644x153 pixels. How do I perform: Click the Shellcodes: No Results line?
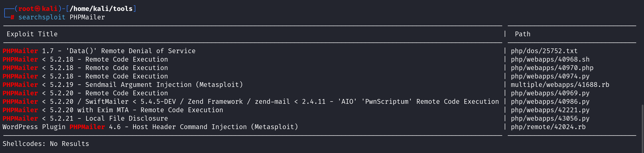(46, 144)
